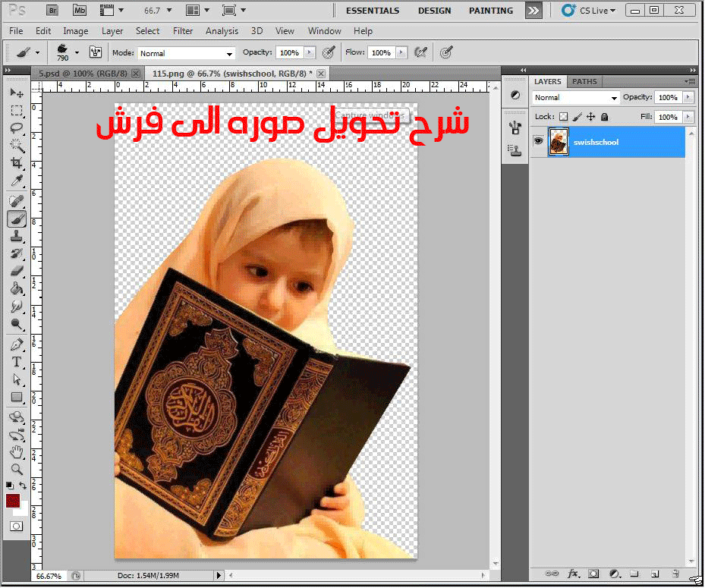Select the Eraser tool

[x=17, y=271]
